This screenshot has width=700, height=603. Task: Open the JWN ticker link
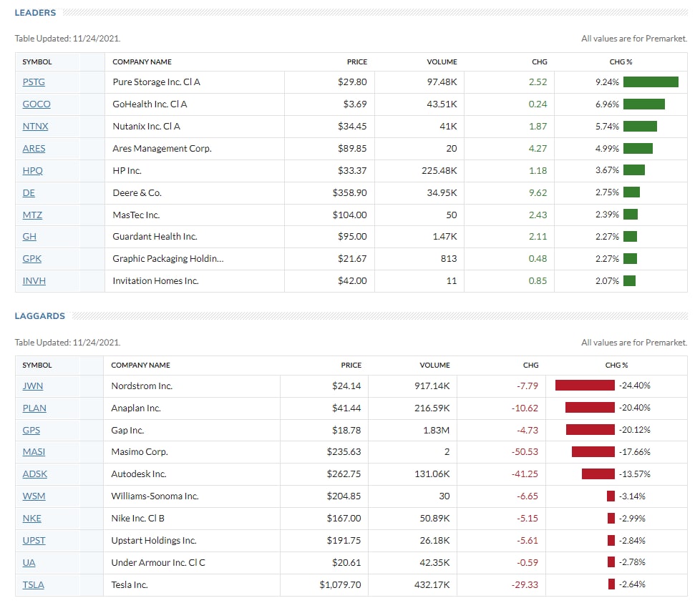point(33,386)
